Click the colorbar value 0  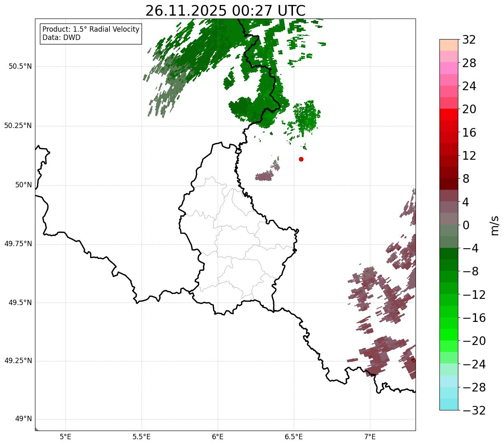[x=466, y=225]
